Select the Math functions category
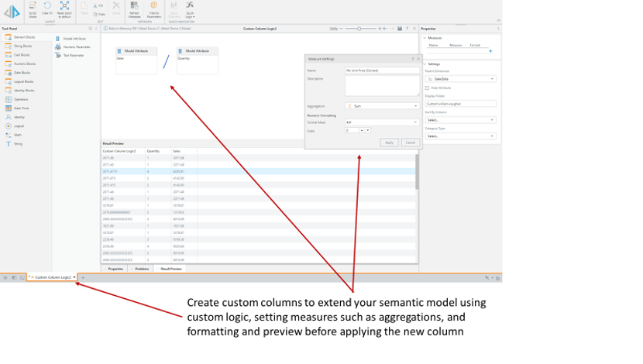 tap(26, 135)
